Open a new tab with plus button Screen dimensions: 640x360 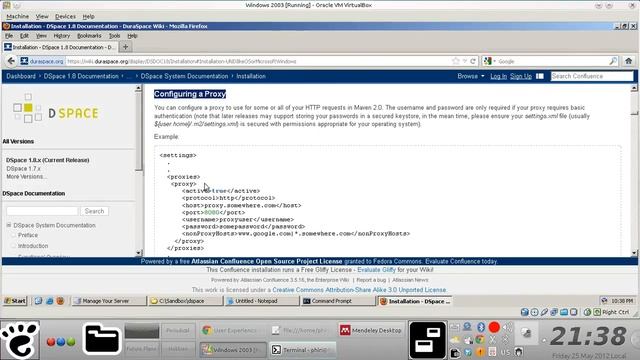click(x=125, y=47)
